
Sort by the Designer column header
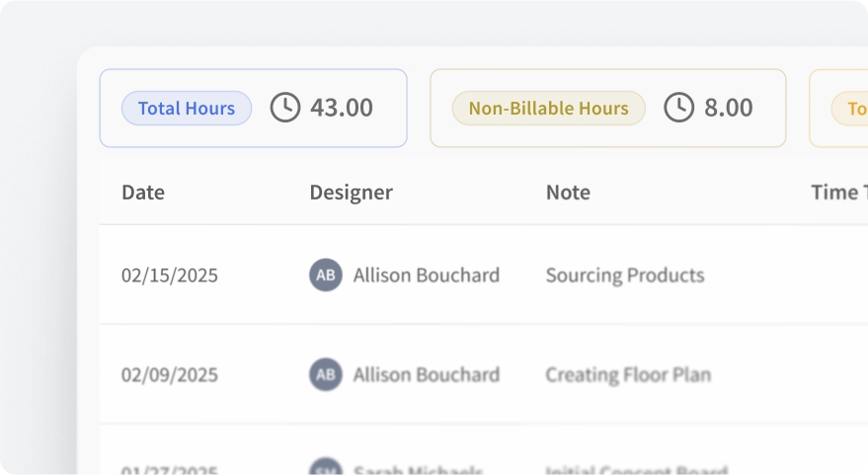click(351, 193)
